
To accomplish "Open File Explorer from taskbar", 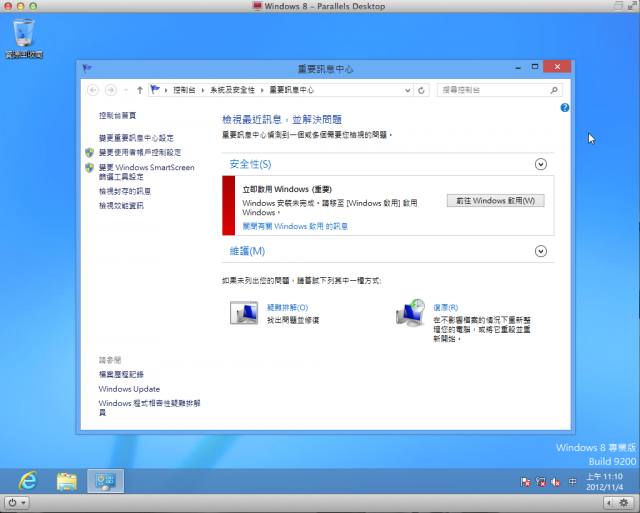I will click(x=67, y=481).
